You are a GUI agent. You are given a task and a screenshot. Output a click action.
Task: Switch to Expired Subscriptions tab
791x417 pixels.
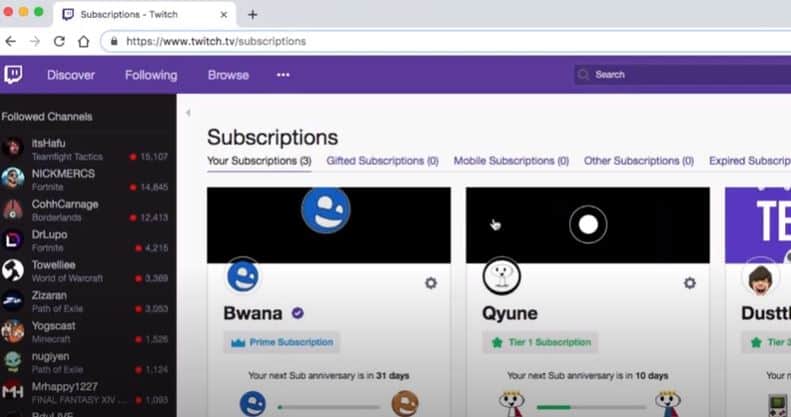tap(750, 161)
